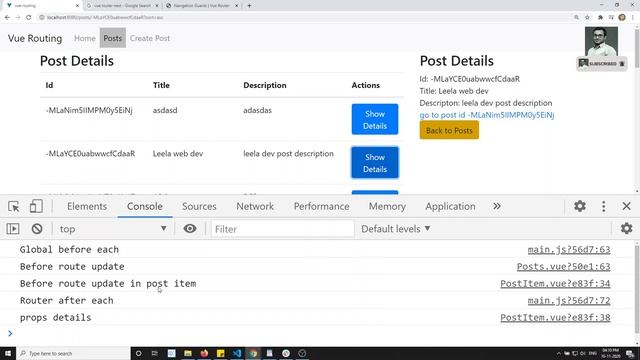This screenshot has width=640, height=360.
Task: Open Visual Studio Code from taskbar
Action: point(237,353)
